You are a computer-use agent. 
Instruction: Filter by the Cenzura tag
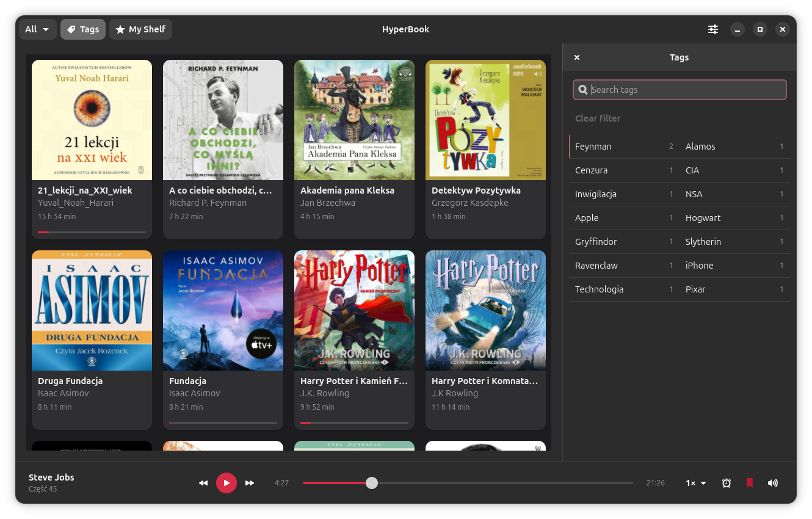tap(624, 170)
